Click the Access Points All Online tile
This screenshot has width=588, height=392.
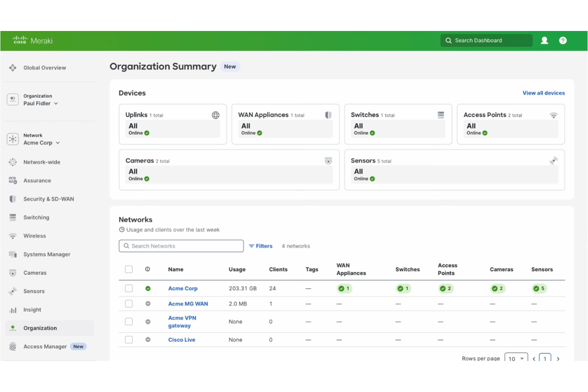coord(511,129)
